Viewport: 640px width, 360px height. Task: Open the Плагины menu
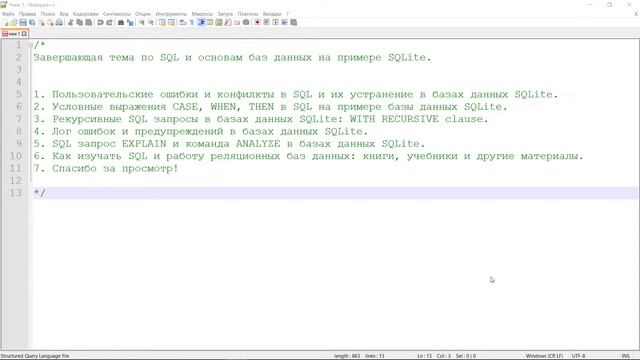click(x=248, y=14)
